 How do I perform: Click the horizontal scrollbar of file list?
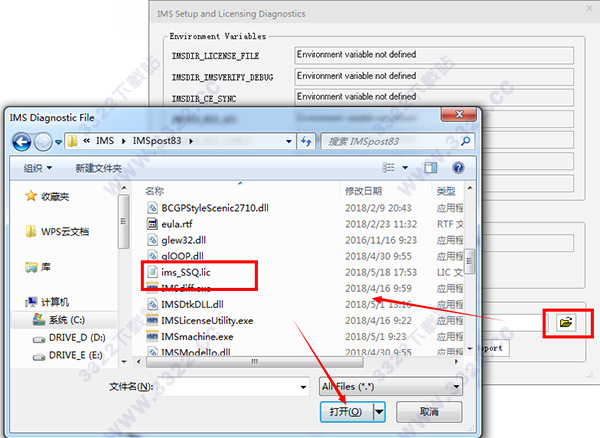pos(254,361)
